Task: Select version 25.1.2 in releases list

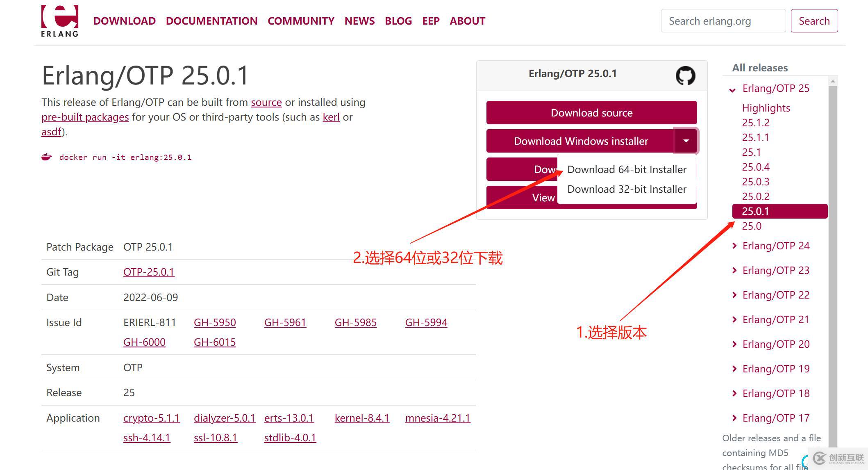Action: [755, 123]
